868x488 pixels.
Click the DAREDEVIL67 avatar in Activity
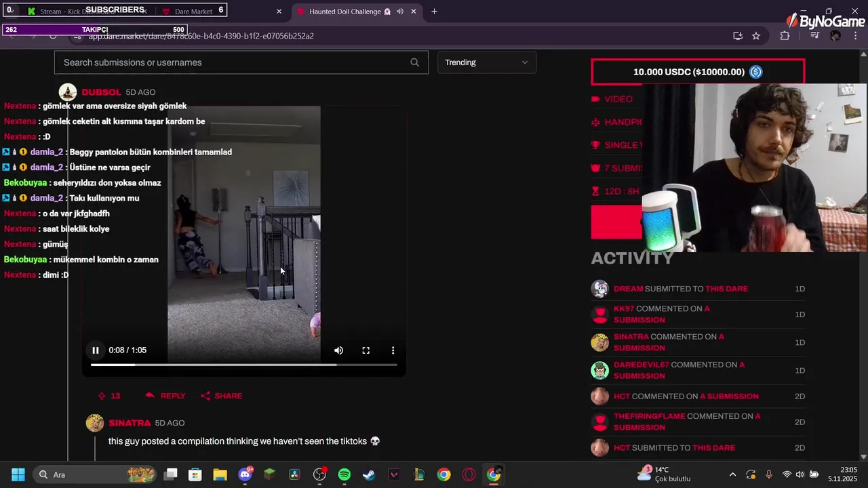[599, 370]
